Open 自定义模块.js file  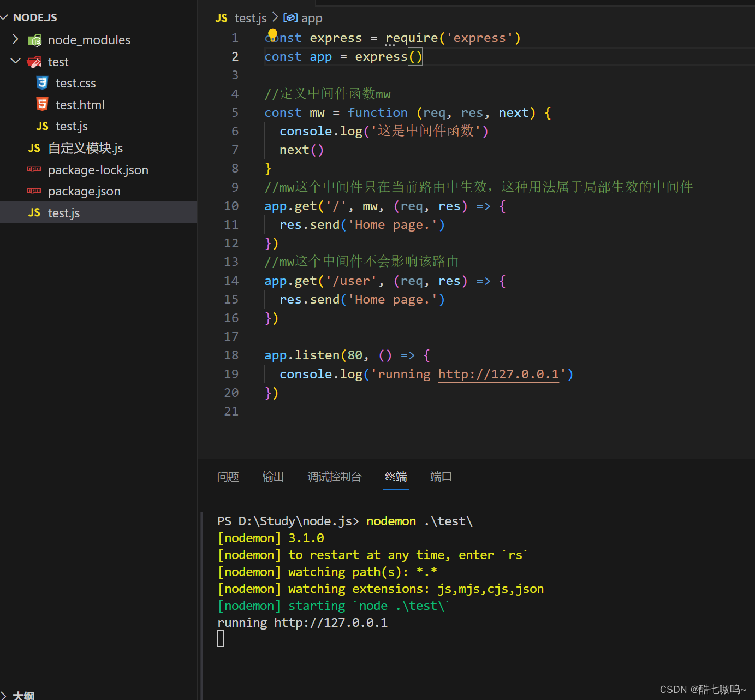point(85,148)
